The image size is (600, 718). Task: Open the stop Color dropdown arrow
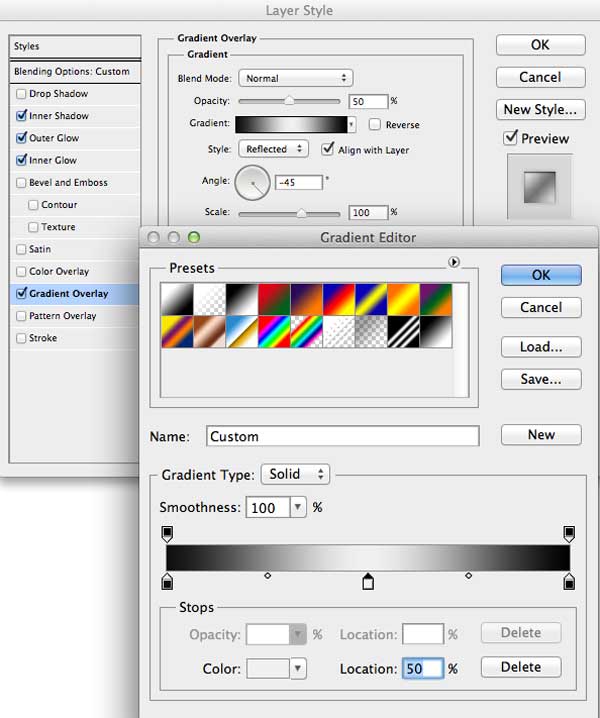[x=298, y=669]
